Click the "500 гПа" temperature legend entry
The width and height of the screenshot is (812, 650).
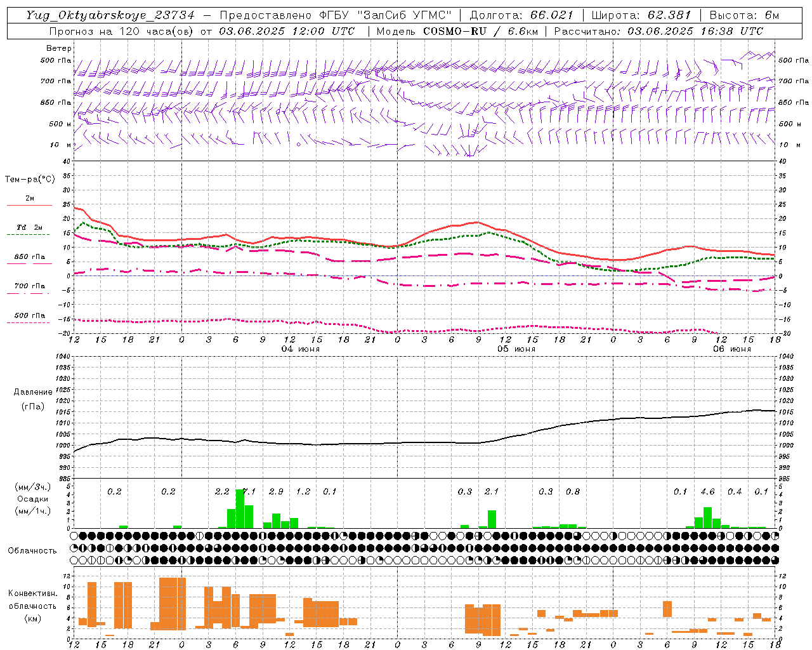point(30,315)
